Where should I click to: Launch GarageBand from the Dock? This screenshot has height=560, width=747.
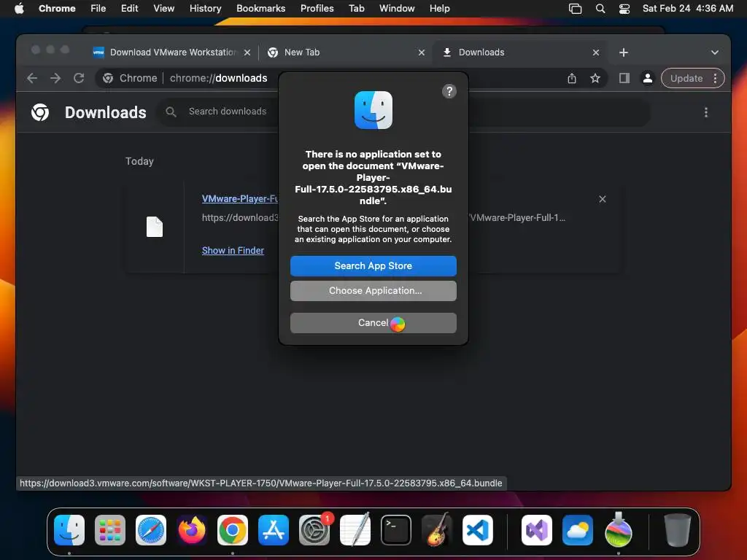pos(437,530)
